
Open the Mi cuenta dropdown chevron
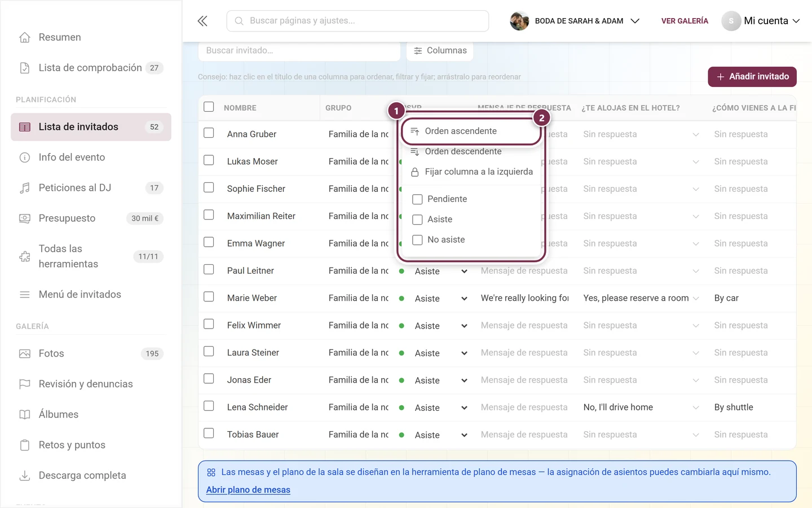pyautogui.click(x=796, y=21)
